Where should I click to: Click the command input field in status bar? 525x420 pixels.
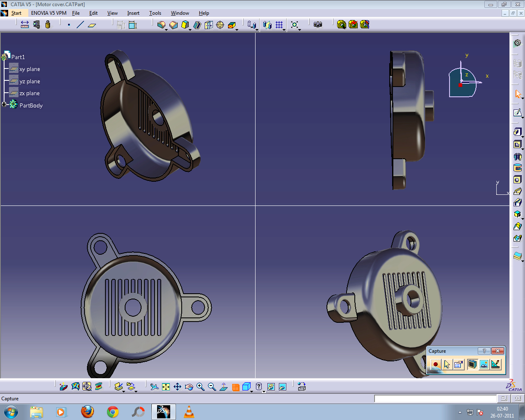pos(435,399)
